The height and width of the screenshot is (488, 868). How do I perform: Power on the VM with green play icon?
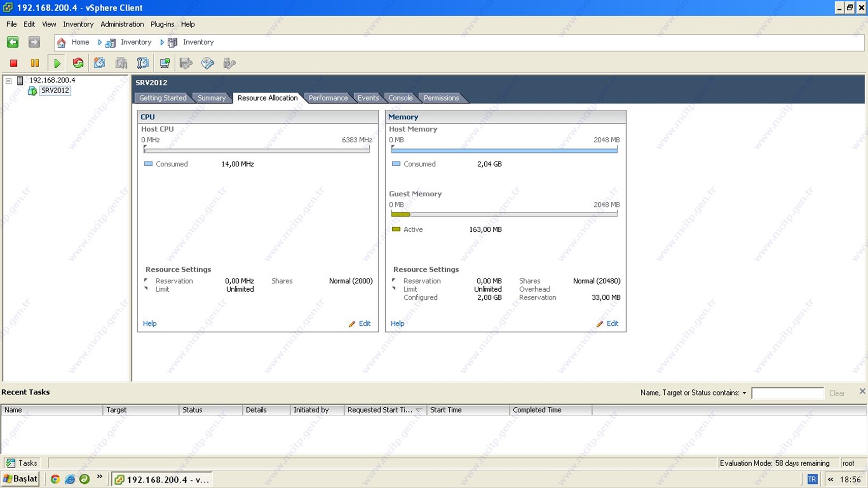57,63
